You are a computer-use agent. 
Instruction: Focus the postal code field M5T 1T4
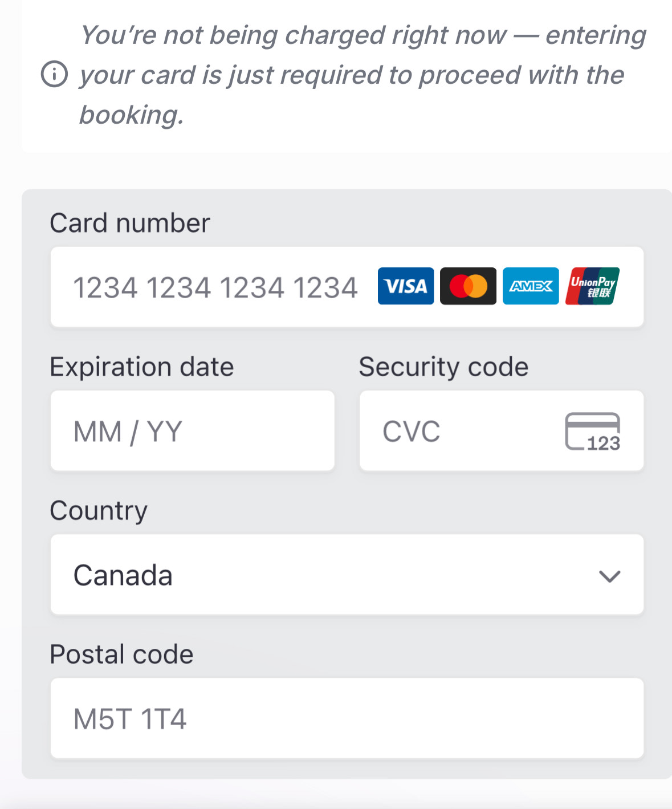point(347,718)
